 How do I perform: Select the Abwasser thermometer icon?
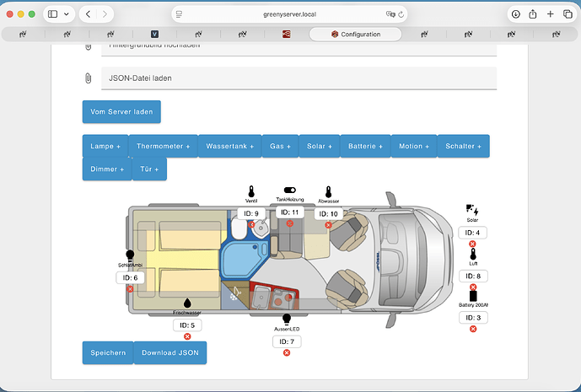click(x=328, y=191)
